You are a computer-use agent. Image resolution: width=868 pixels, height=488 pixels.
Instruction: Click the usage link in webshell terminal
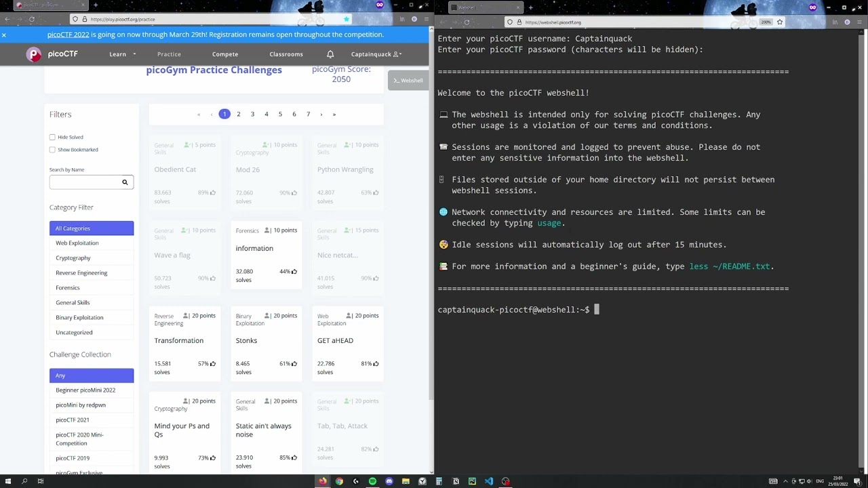[x=549, y=223]
